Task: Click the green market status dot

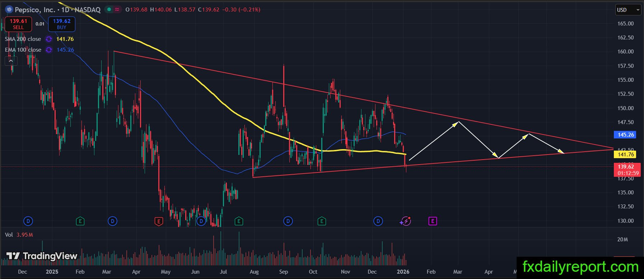Action: 109,10
